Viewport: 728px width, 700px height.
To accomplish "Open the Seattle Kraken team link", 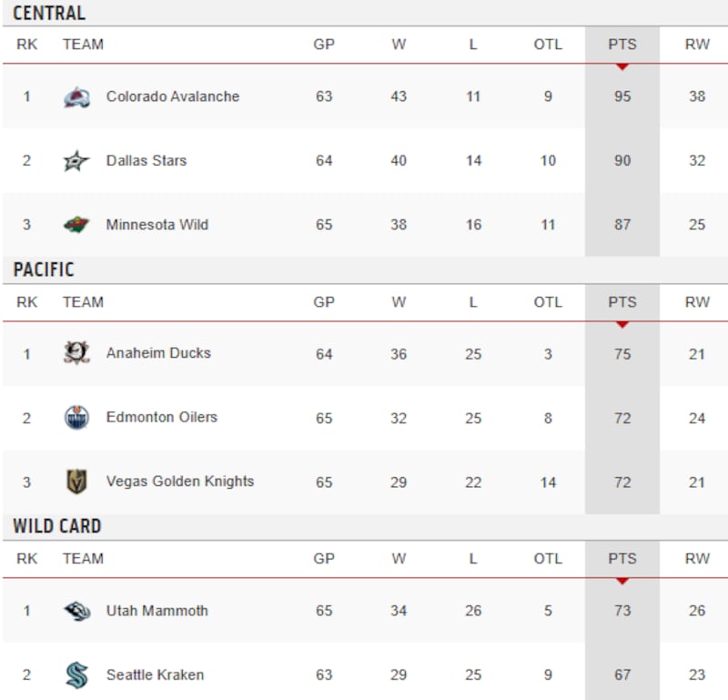I will [155, 675].
